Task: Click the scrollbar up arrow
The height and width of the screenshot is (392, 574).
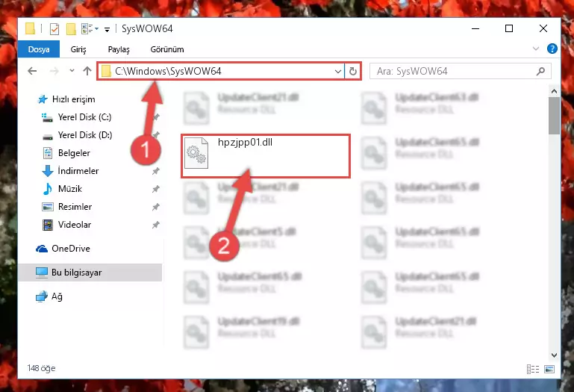Action: [x=554, y=91]
